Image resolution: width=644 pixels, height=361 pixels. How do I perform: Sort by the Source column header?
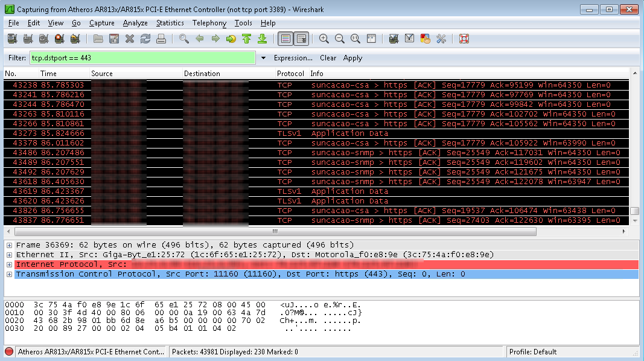pos(136,74)
